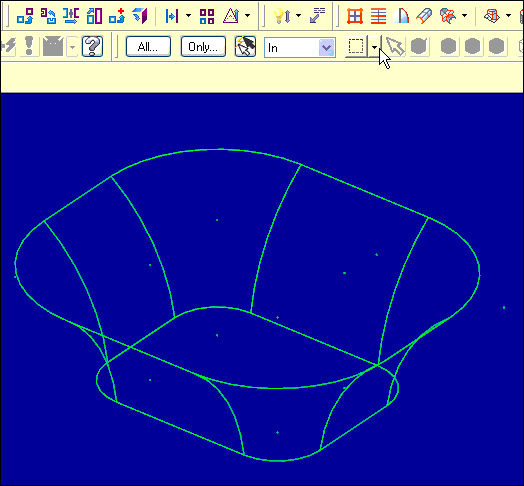The width and height of the screenshot is (524, 486).
Task: Click the blue dome swept surface icon
Action: click(401, 16)
